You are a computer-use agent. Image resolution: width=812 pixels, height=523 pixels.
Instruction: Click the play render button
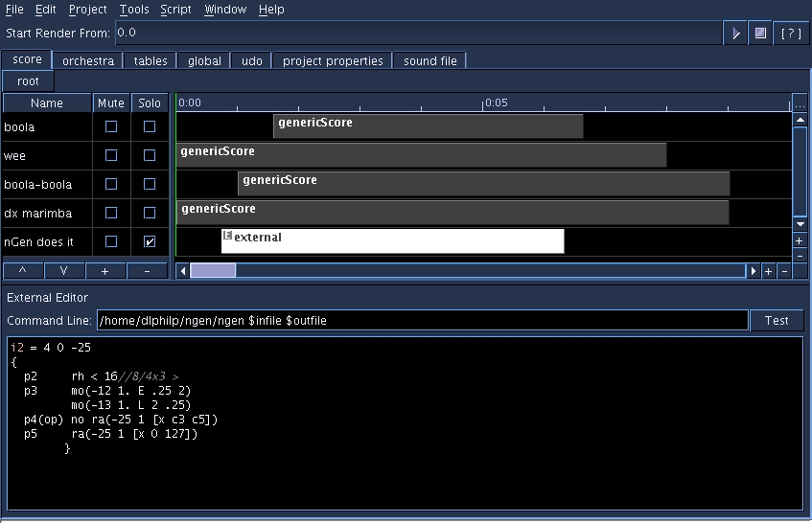pyautogui.click(x=735, y=34)
